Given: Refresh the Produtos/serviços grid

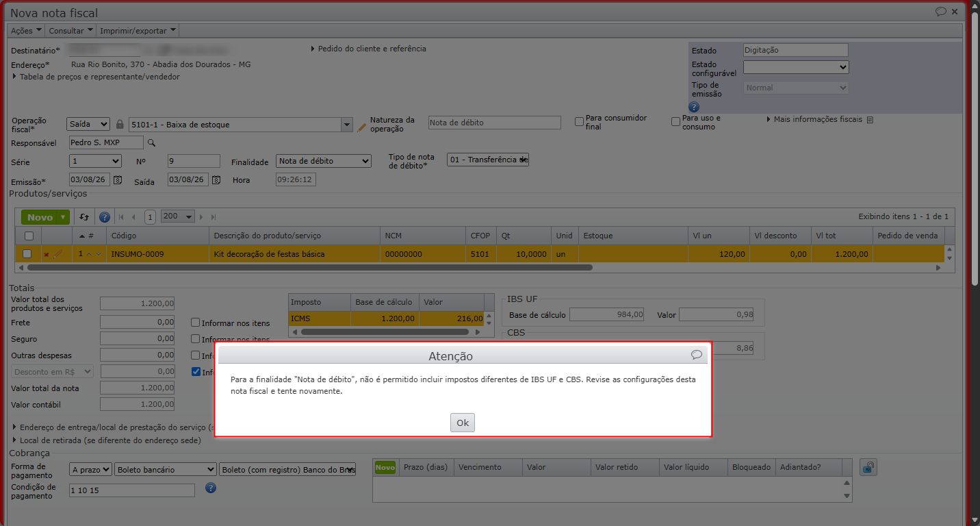Looking at the screenshot, I should tap(84, 217).
